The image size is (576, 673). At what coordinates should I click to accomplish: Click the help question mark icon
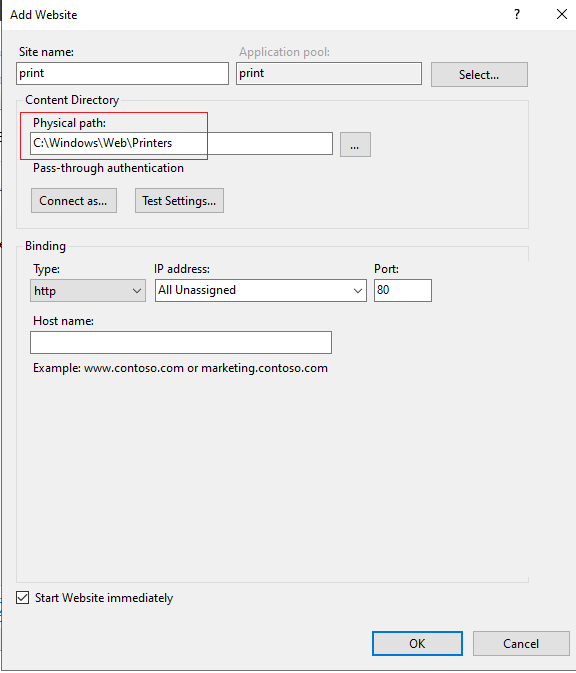517,15
